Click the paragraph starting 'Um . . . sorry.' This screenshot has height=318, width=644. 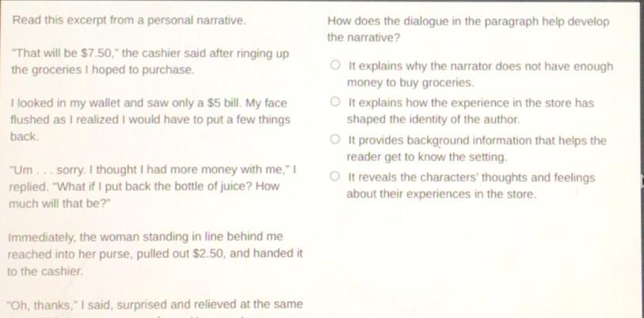tap(152, 186)
